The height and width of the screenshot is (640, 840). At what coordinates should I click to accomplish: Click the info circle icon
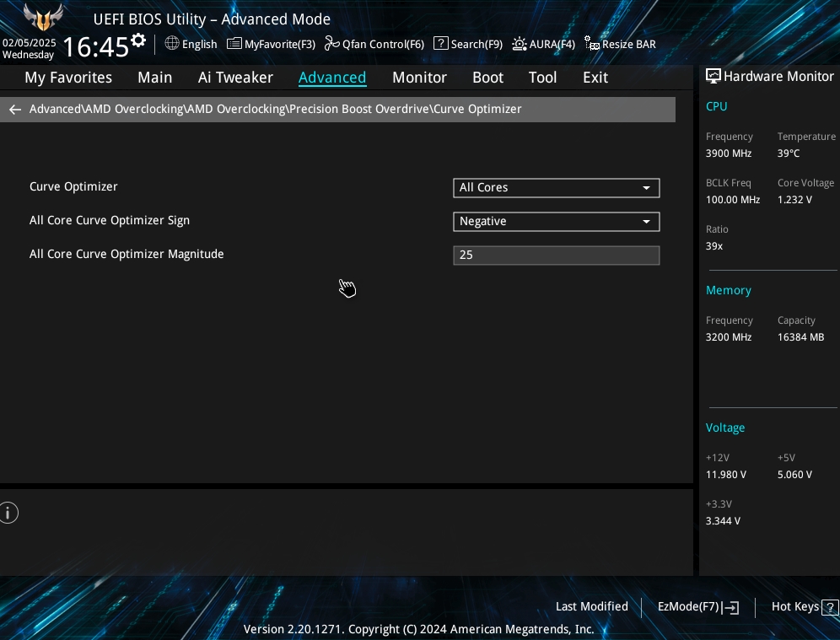pyautogui.click(x=8, y=513)
